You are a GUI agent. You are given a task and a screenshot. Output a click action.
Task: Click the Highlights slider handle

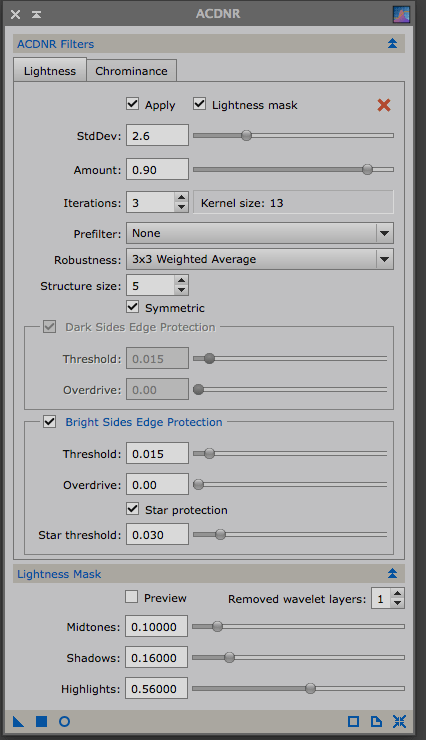(310, 689)
